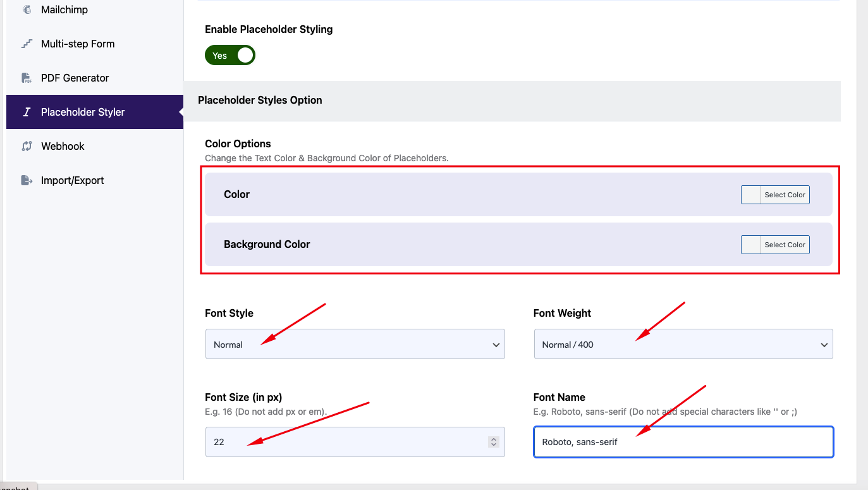
Task: Click the Import/Export file icon
Action: coord(27,180)
